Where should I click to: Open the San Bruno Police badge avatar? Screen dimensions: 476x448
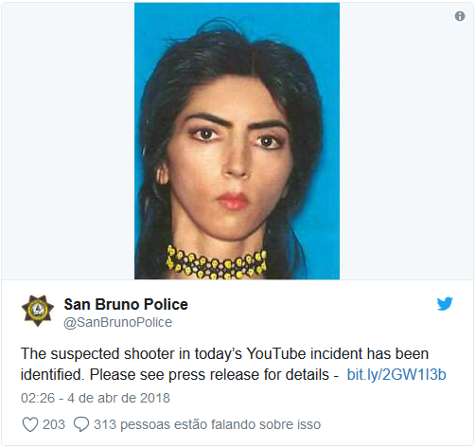[38, 311]
